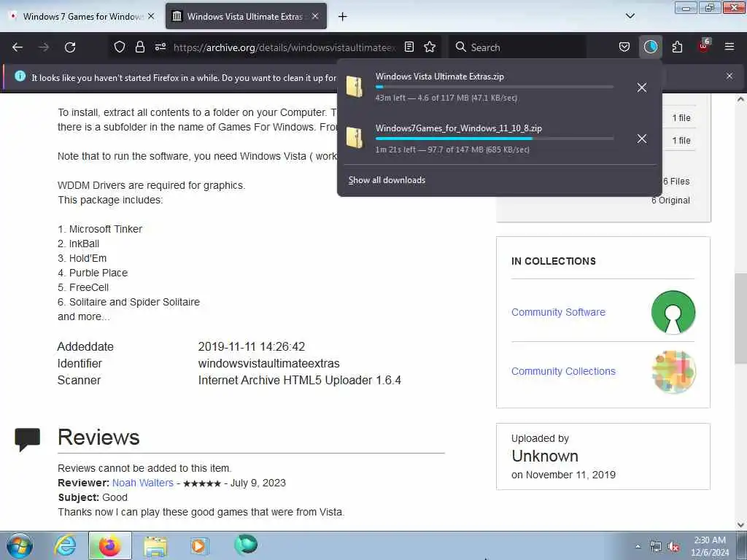Click the Search box in toolbar
The width and height of the screenshot is (747, 560).
point(519,47)
